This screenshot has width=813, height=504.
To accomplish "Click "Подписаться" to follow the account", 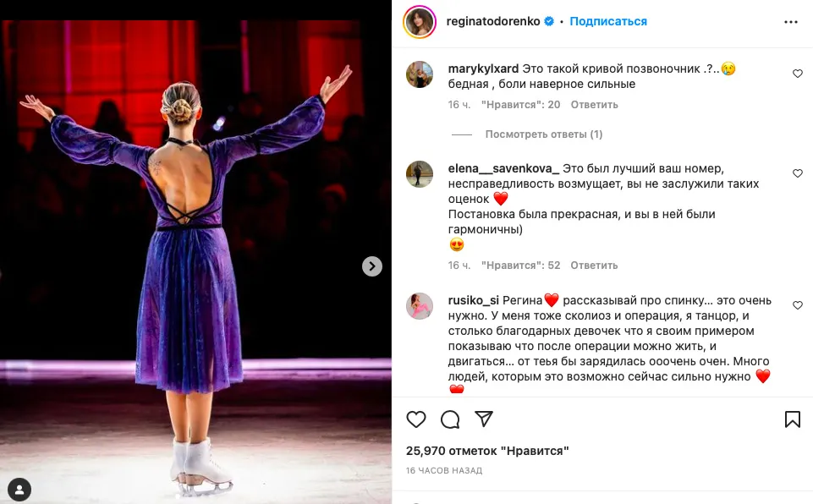I will click(x=608, y=21).
